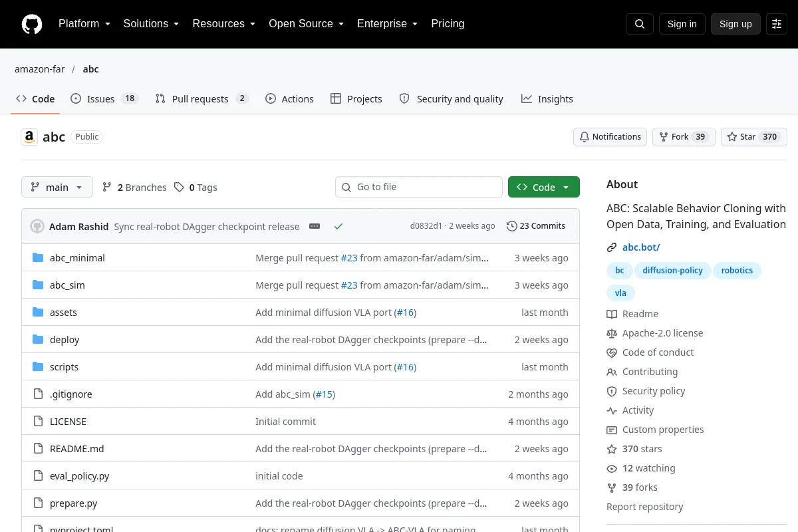
Task: Open the prepare.py file
Action: click(x=74, y=503)
